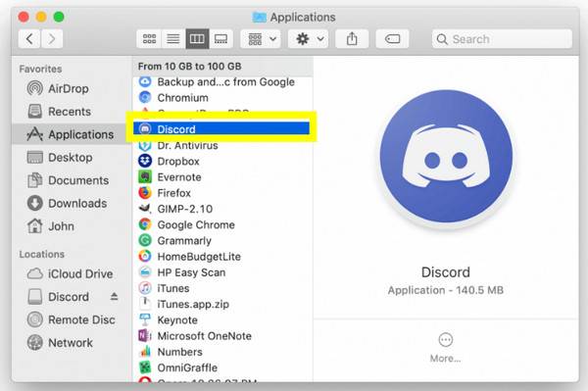Select Numbers in the app list
The height and width of the screenshot is (391, 588).
point(222,352)
